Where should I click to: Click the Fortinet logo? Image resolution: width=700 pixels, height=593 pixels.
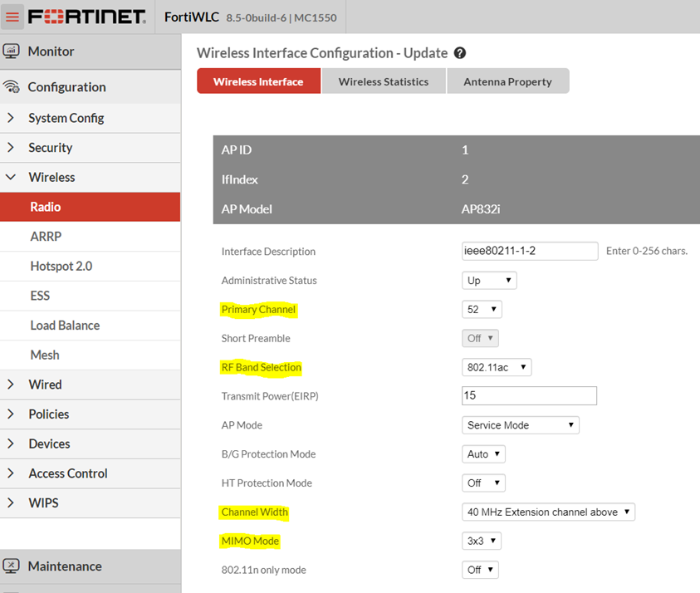(87, 17)
